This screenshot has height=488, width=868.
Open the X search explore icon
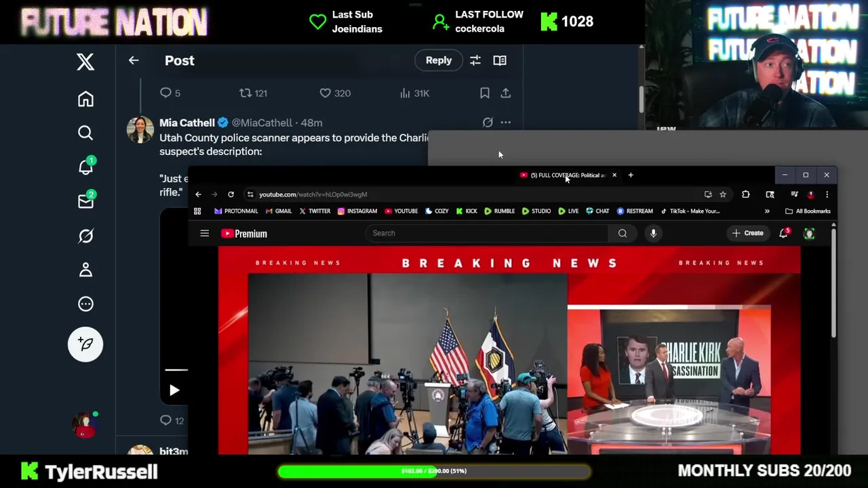pos(85,133)
